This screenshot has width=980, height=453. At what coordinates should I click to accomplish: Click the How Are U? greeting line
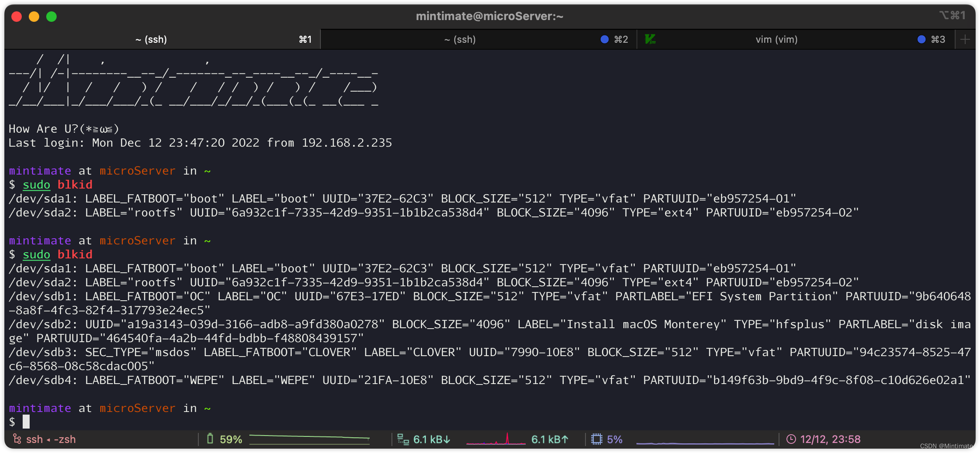pos(64,129)
